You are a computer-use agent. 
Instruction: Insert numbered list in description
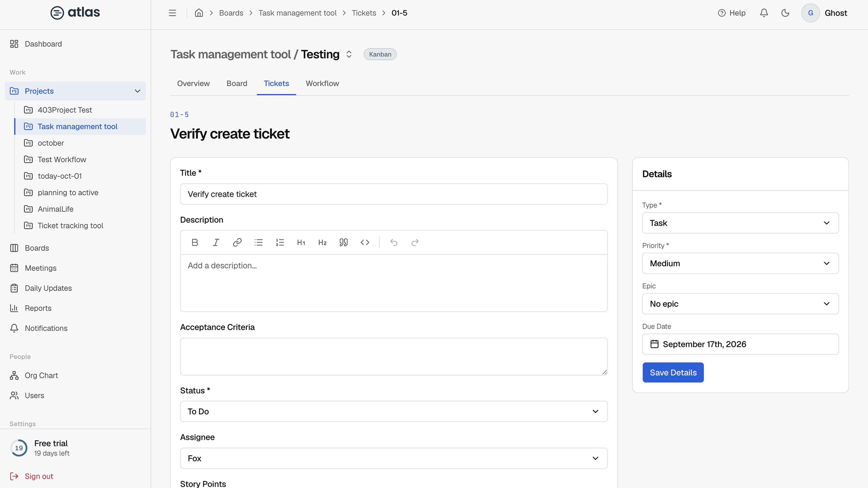280,242
